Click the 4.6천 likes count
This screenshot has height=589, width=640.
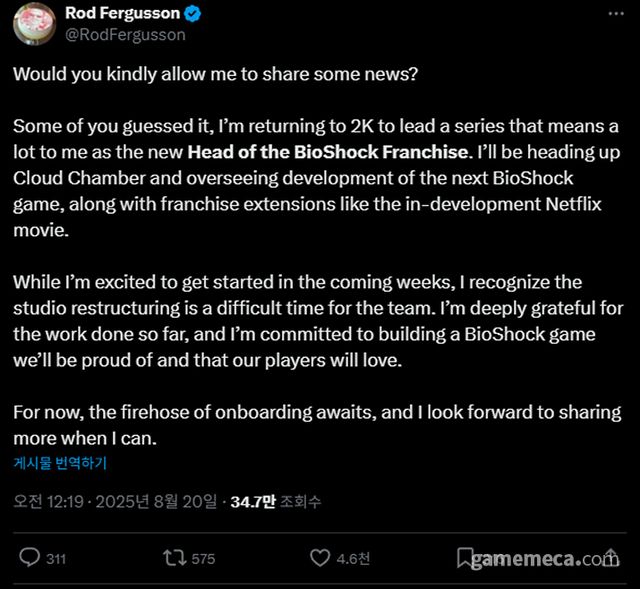354,559
